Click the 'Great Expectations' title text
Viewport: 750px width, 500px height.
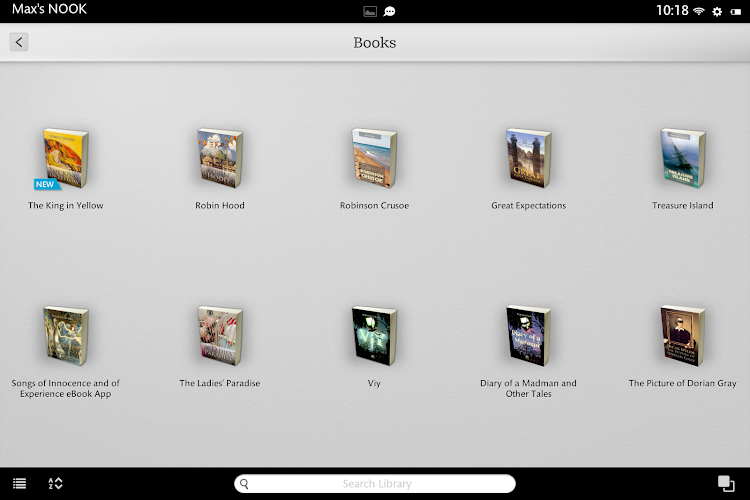pyautogui.click(x=529, y=205)
